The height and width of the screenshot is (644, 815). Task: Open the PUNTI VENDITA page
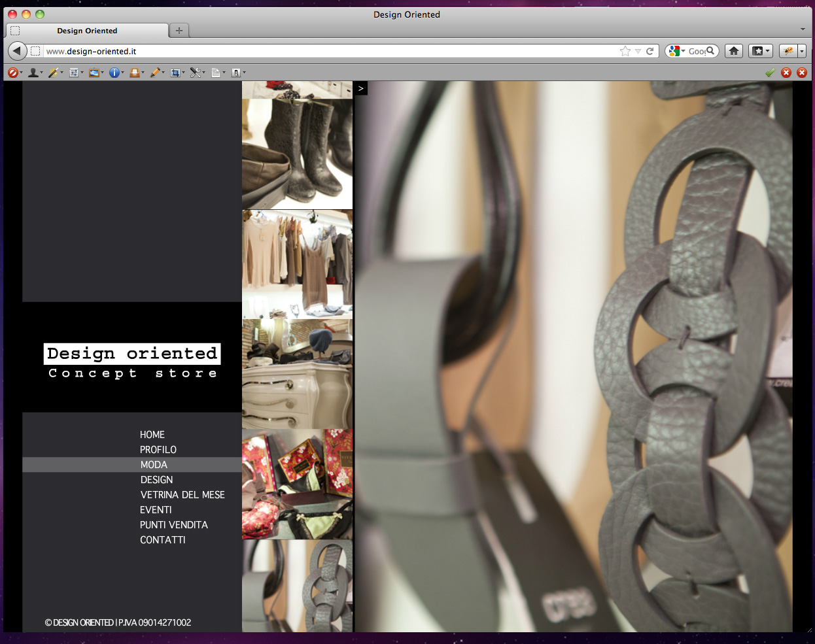coord(174,525)
